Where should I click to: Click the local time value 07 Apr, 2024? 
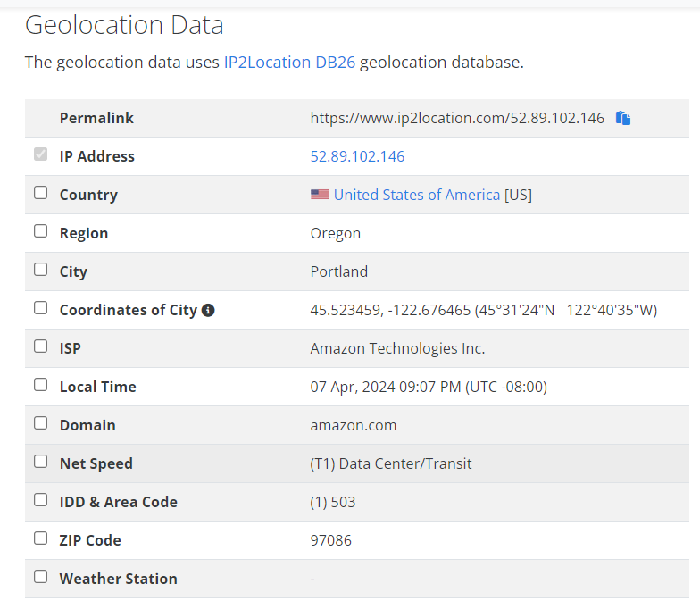pos(429,387)
